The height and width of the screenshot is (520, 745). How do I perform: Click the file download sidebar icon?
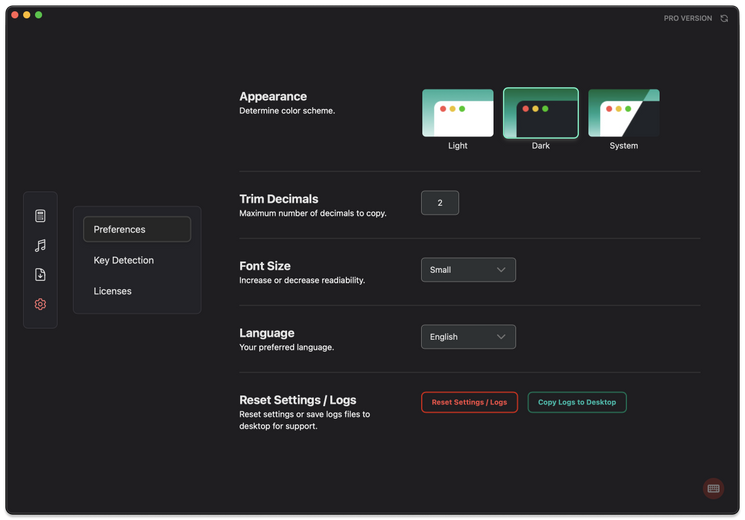pyautogui.click(x=40, y=275)
